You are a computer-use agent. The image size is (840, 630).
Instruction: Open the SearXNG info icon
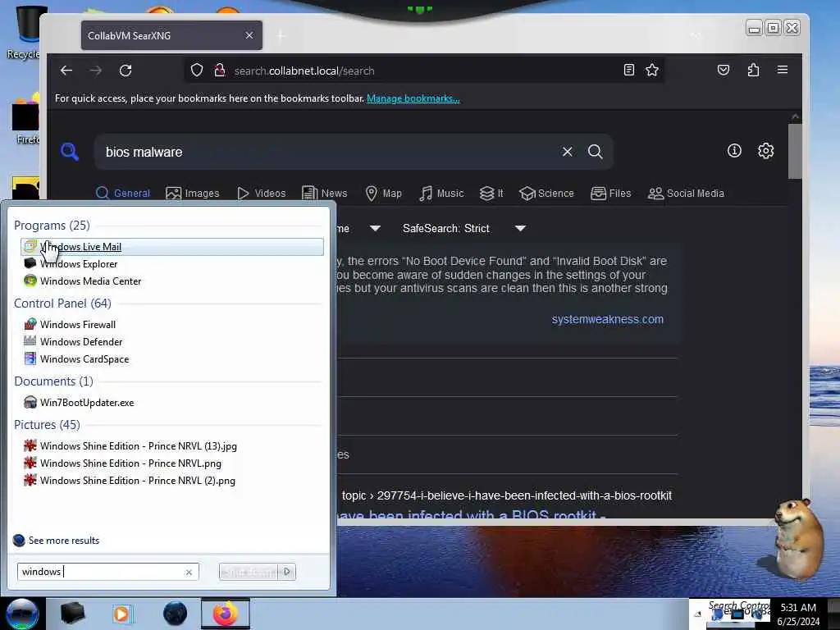pos(734,151)
